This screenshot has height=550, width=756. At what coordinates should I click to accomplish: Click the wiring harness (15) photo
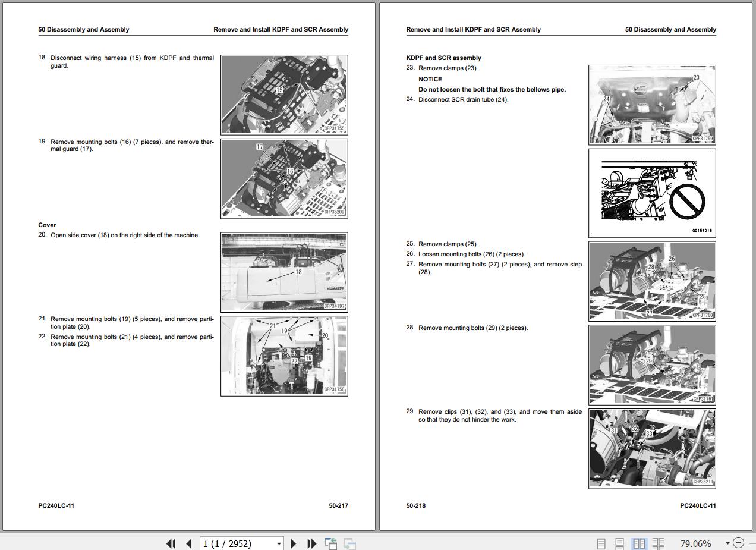[x=284, y=94]
